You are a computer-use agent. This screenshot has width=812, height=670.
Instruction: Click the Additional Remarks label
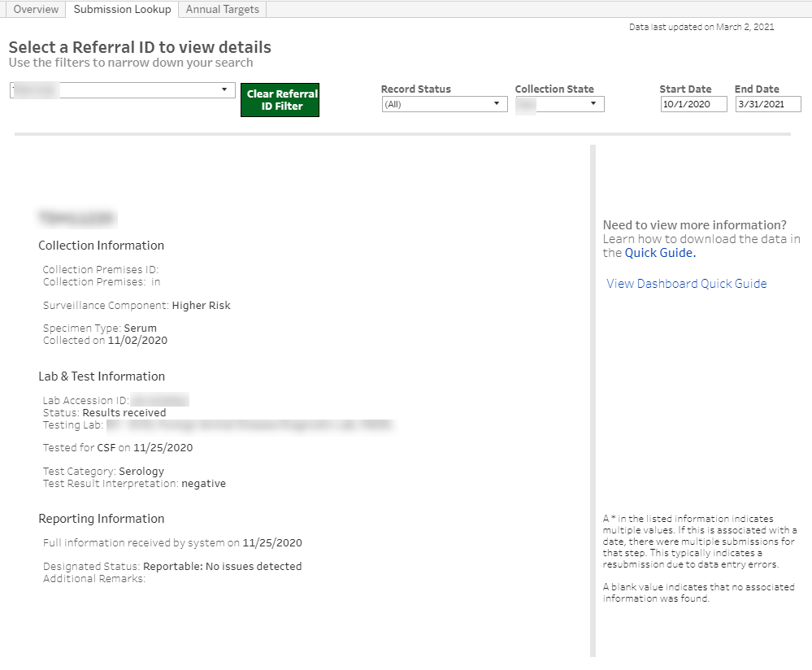(x=94, y=579)
